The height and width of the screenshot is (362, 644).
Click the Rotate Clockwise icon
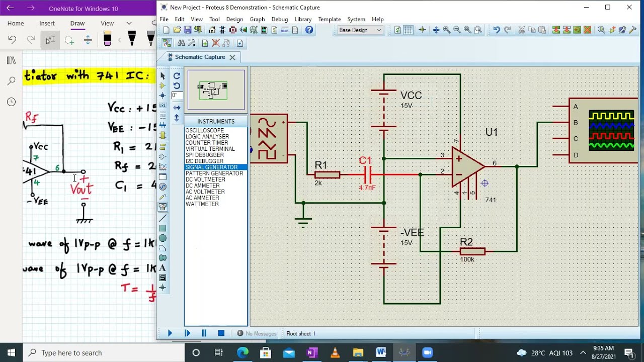[177, 76]
